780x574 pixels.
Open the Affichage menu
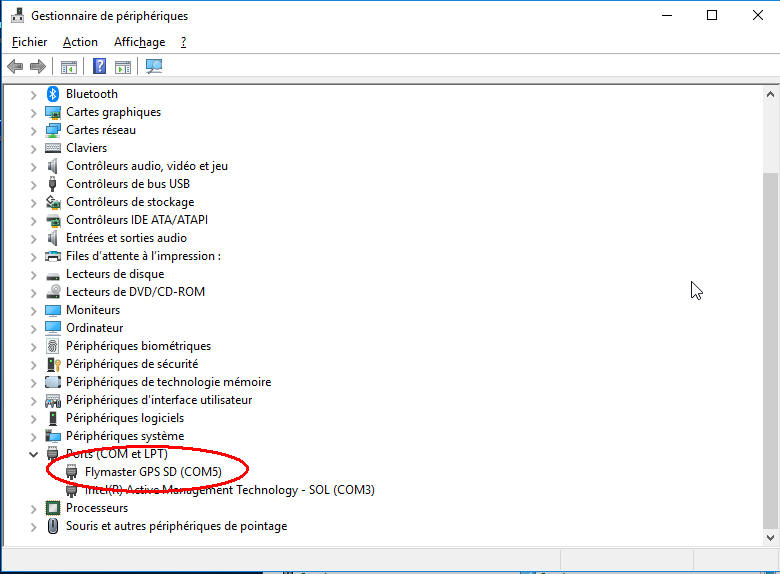(139, 42)
